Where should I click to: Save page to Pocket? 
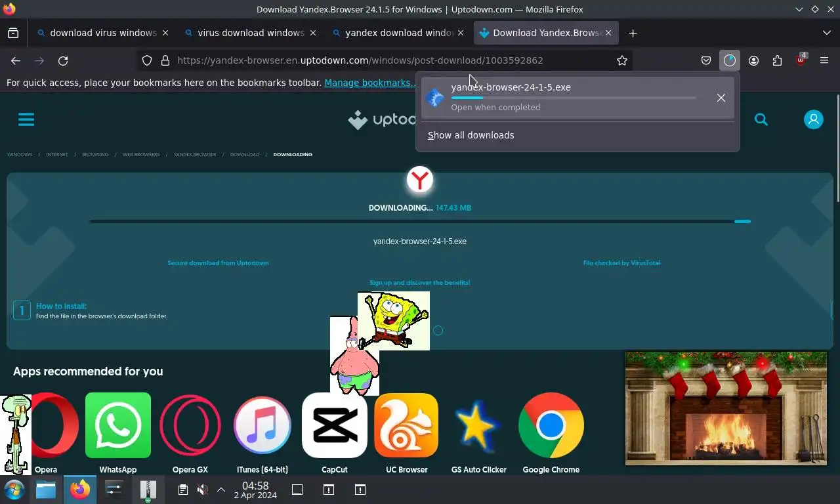(x=706, y=60)
